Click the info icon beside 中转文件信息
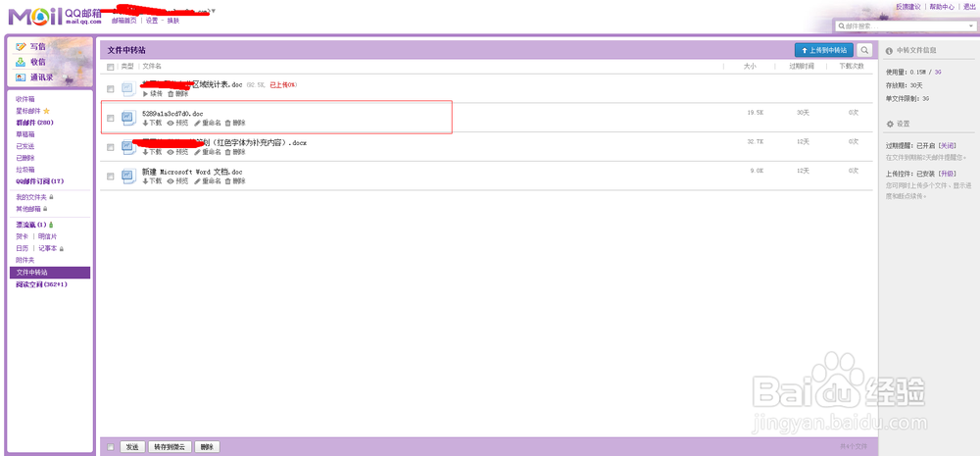This screenshot has width=980, height=456. coord(890,50)
